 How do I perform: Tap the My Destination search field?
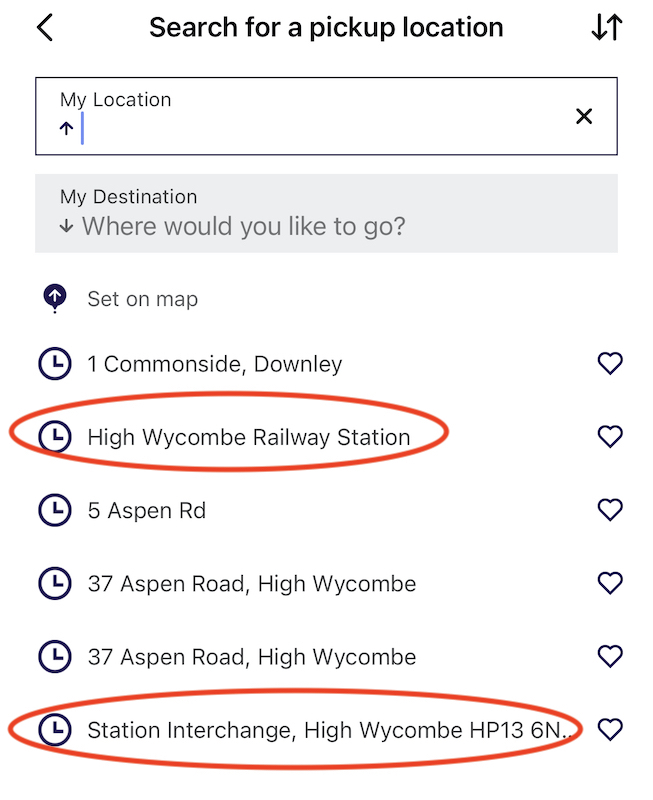[326, 214]
